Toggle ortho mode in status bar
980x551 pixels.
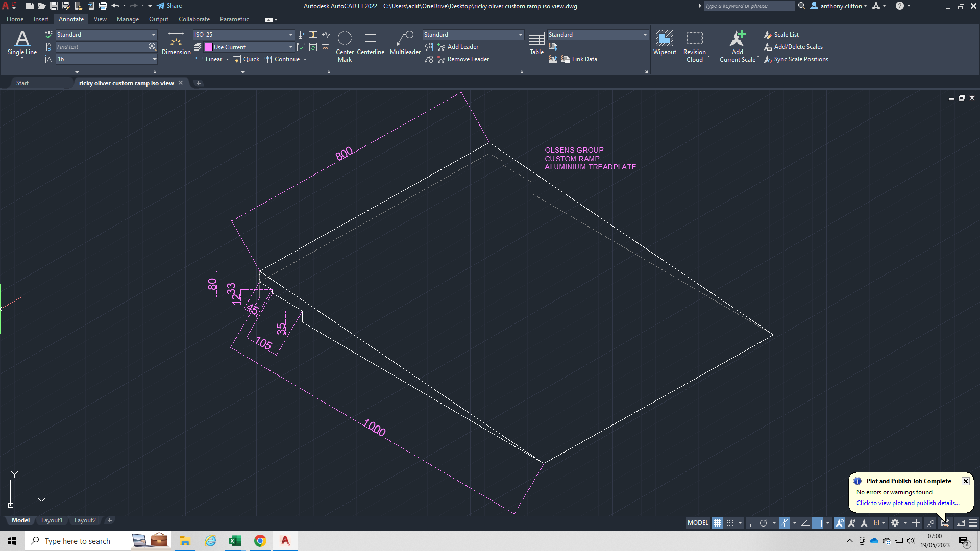coord(751,523)
